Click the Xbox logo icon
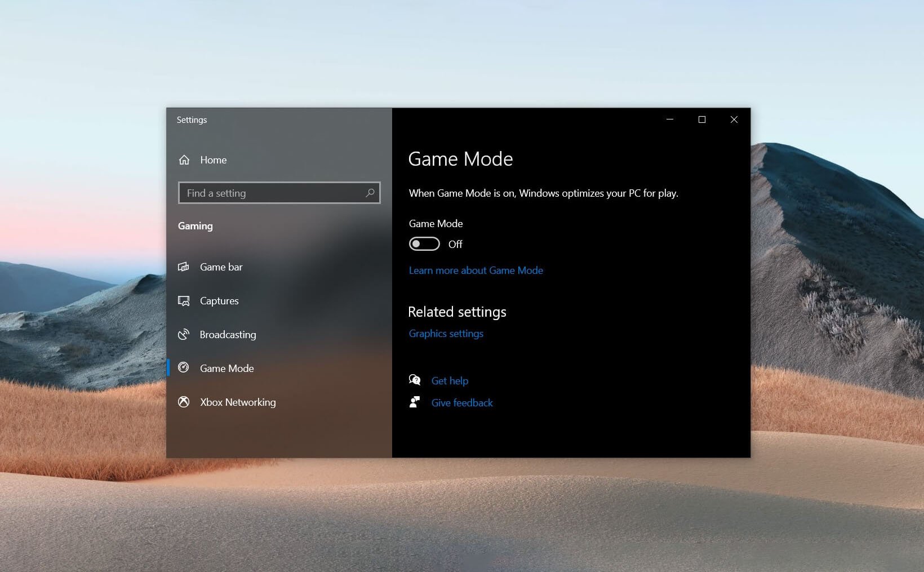 coord(184,402)
